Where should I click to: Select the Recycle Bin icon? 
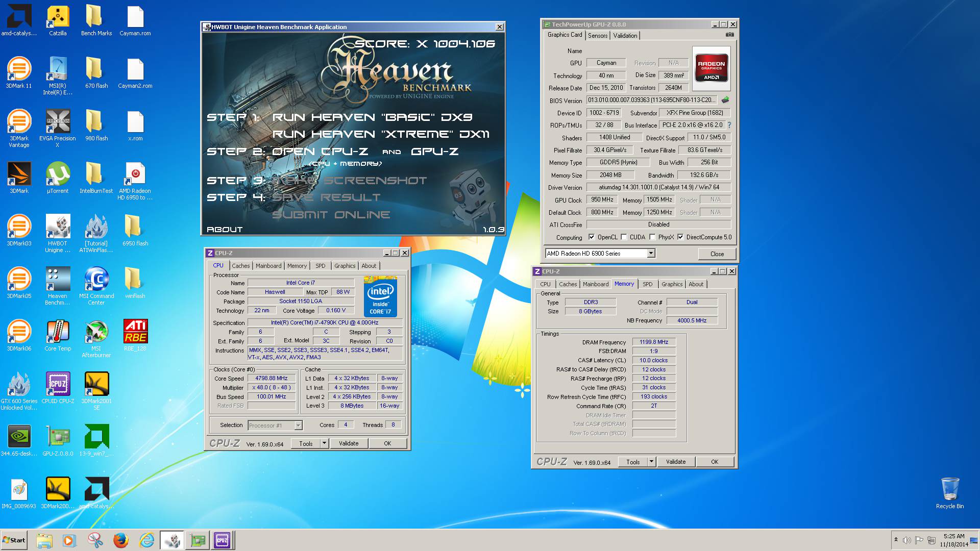pos(950,493)
